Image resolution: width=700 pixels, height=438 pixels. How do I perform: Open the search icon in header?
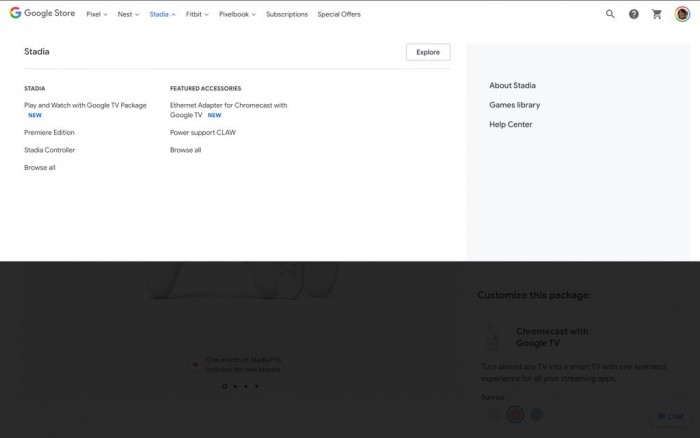point(610,14)
